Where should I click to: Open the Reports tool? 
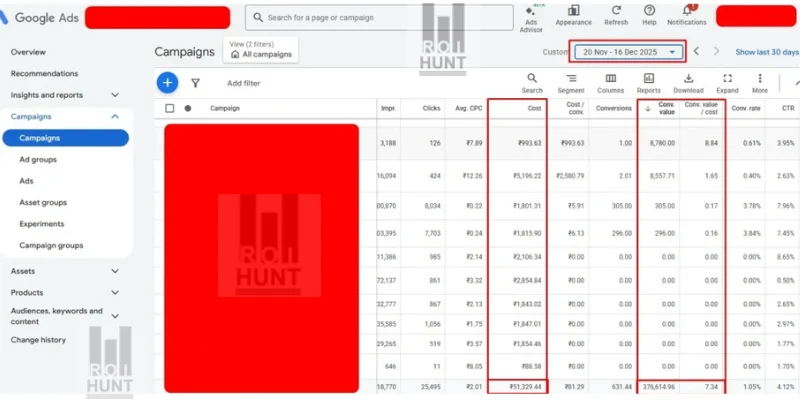(x=648, y=83)
